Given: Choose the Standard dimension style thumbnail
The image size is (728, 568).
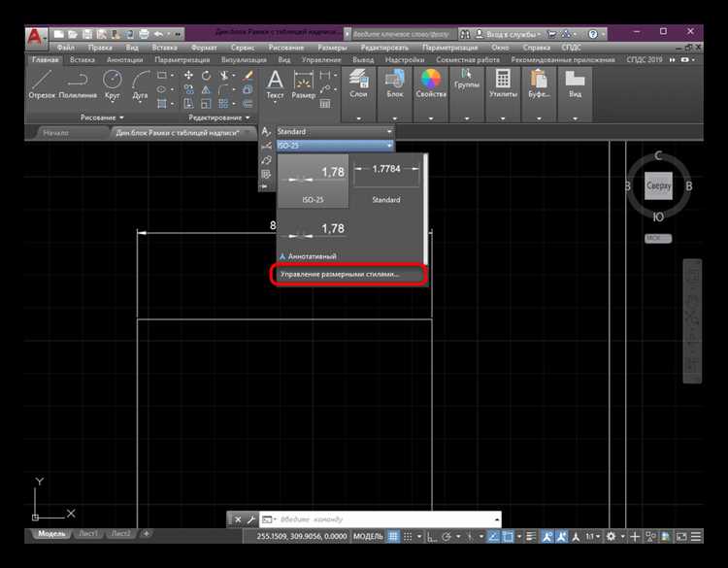Looking at the screenshot, I should click(386, 179).
